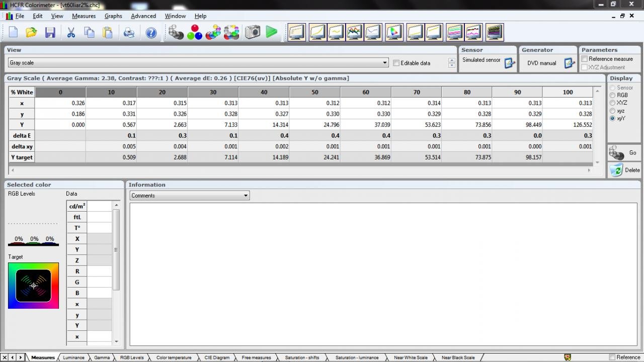The image size is (644, 362).
Task: Click the Y value 126.552 cell
Action: point(568,125)
